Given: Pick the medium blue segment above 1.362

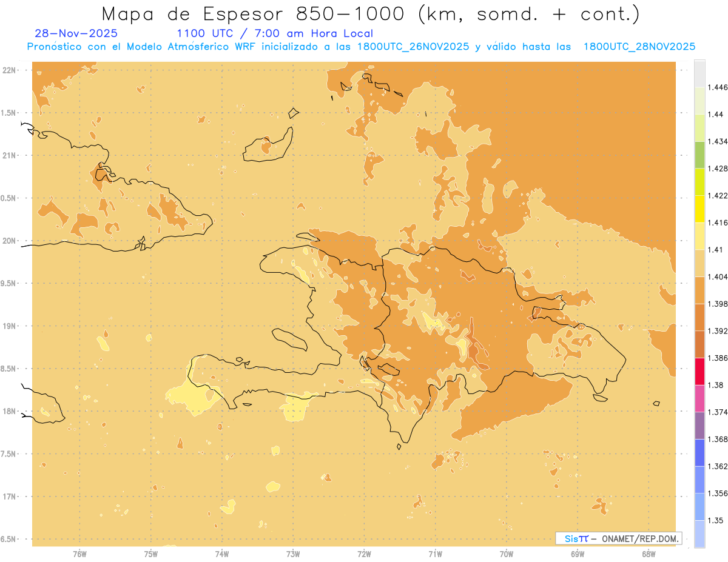Looking at the screenshot, I should (699, 452).
